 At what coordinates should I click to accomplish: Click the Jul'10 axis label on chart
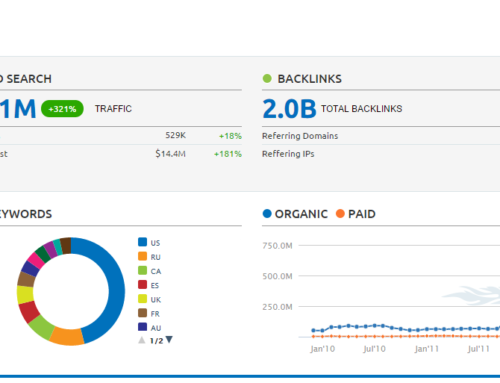(374, 349)
